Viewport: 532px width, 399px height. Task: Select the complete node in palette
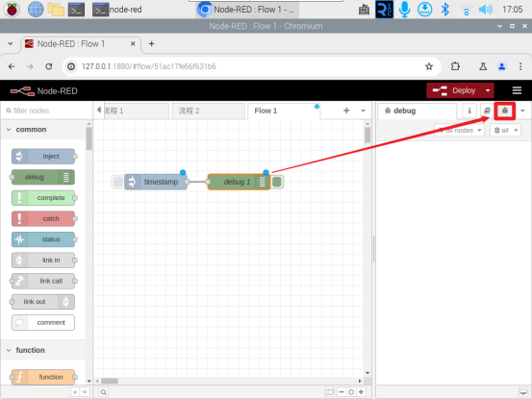point(43,198)
